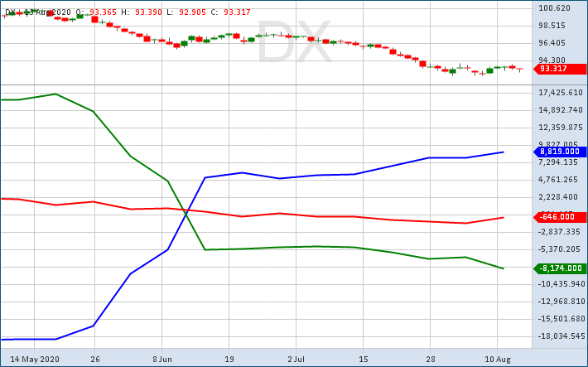Viewport: 588px width, 367px height.
Task: Click the 28 date label on time axis
Action: pyautogui.click(x=431, y=360)
